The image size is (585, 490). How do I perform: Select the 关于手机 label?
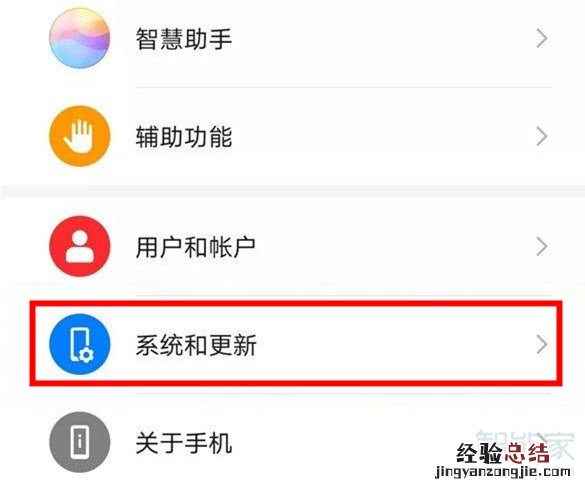[x=184, y=443]
